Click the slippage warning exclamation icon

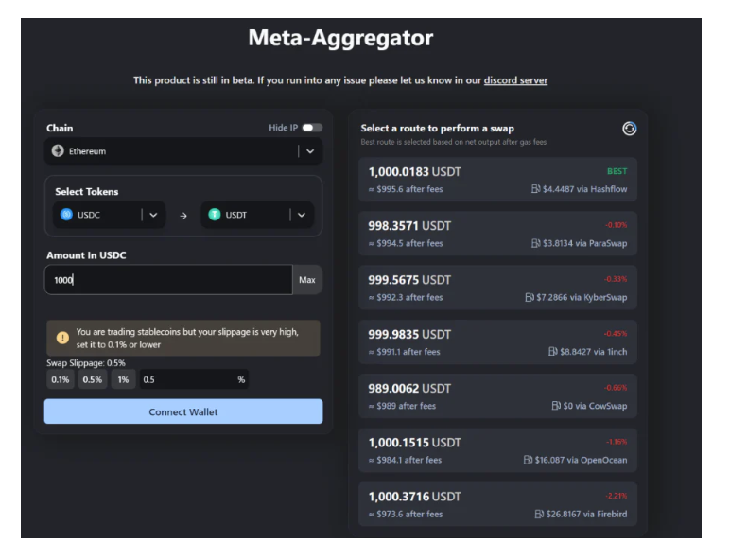pos(62,338)
